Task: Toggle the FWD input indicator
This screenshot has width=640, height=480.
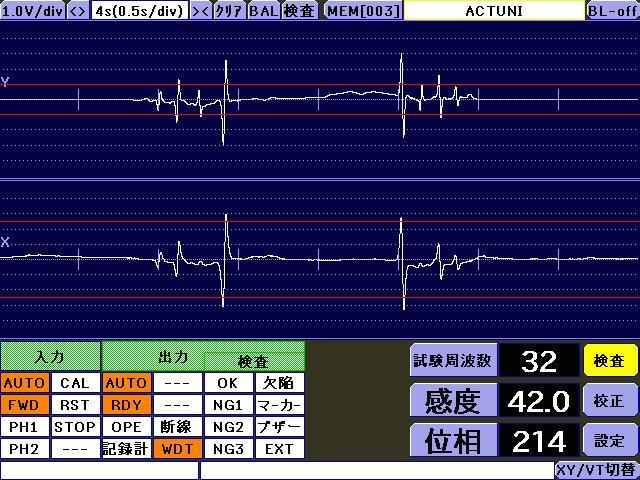Action: pos(24,405)
